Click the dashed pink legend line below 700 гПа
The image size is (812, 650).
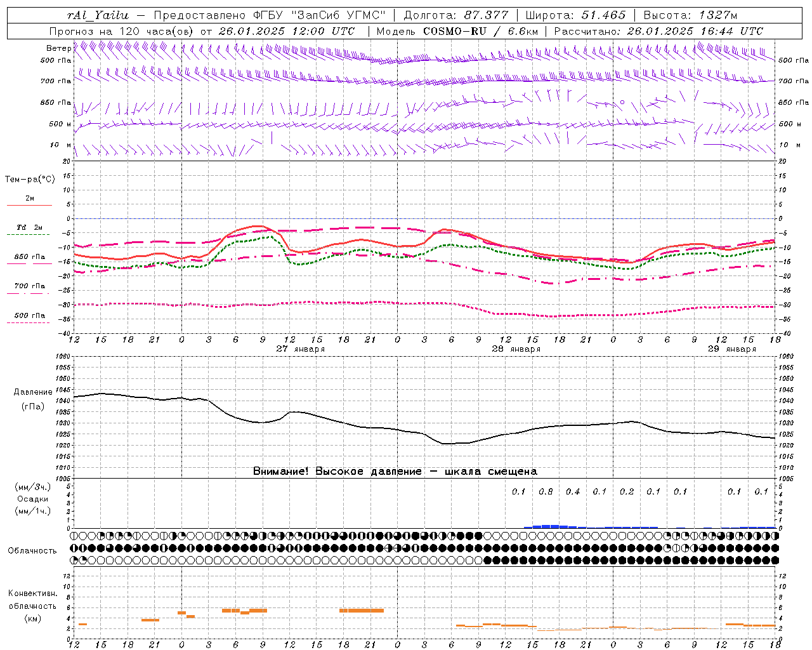(29, 293)
